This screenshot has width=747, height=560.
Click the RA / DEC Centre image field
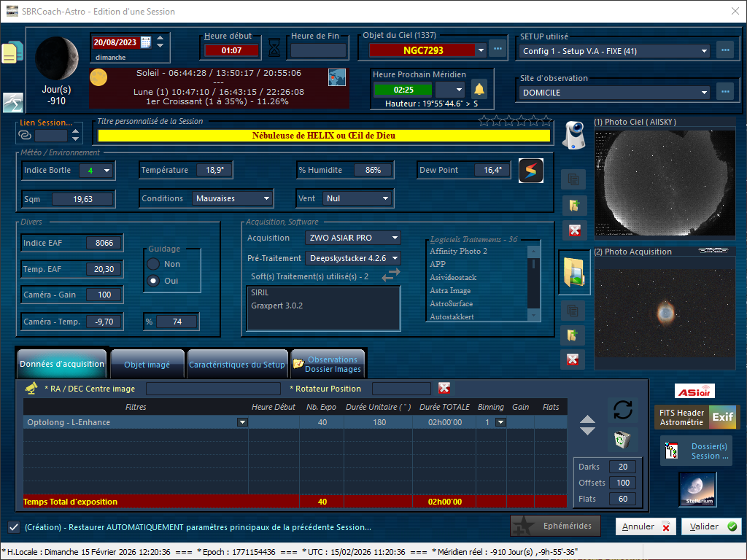213,389
